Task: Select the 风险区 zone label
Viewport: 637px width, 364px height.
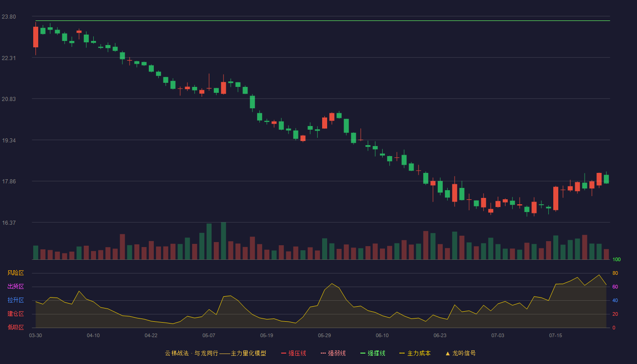Action: [15, 273]
